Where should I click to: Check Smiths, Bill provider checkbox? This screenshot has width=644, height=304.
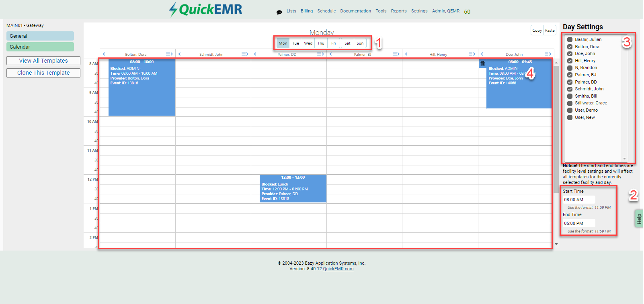tap(570, 96)
